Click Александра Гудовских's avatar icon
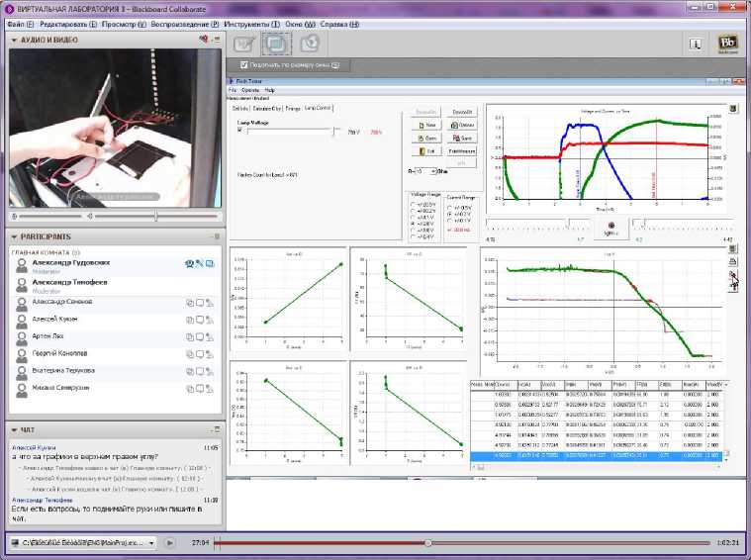This screenshot has width=751, height=560. tap(22, 265)
